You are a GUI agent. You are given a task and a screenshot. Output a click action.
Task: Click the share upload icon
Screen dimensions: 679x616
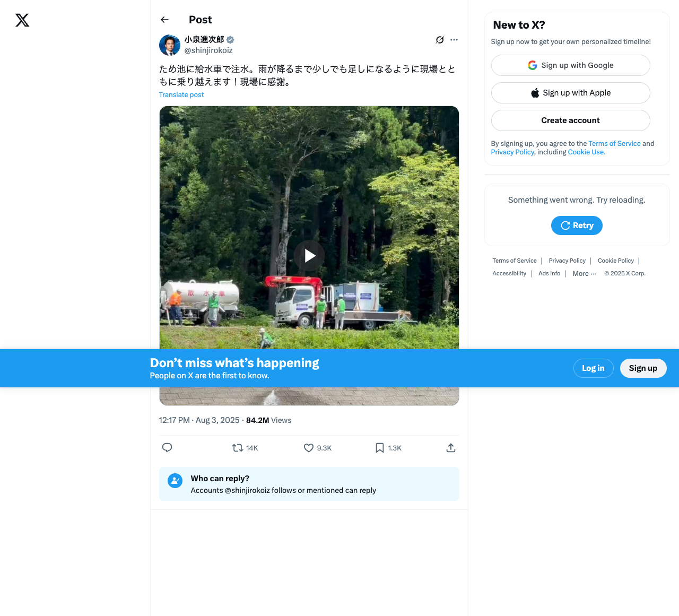[x=451, y=448]
